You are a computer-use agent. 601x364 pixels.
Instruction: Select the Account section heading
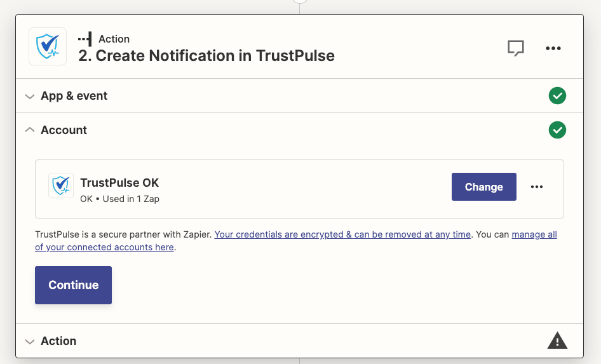coord(64,130)
